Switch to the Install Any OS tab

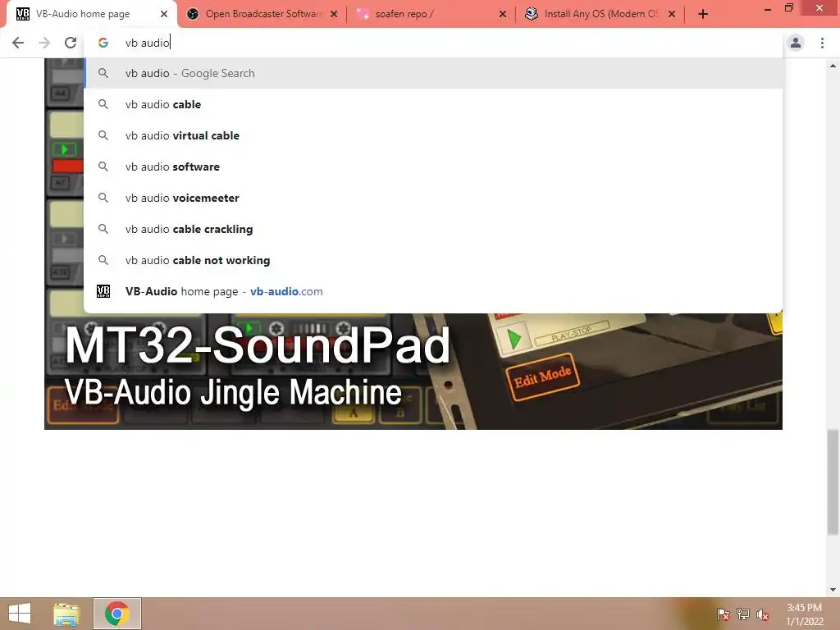point(600,15)
